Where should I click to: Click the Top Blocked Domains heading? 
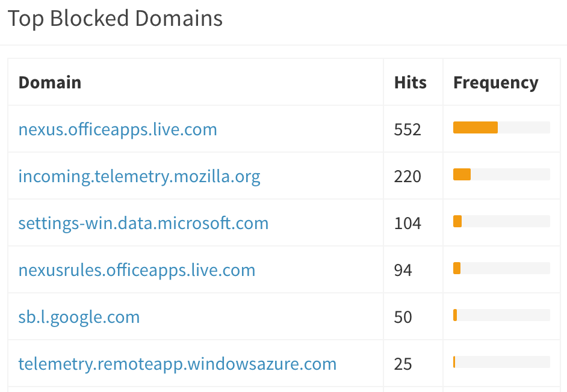[x=115, y=19]
